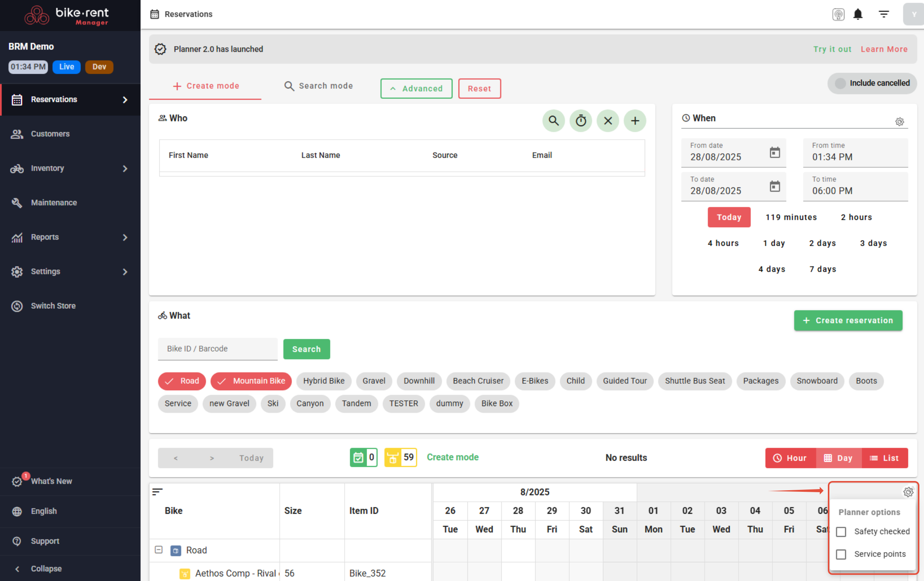This screenshot has height=581, width=924.
Task: Click the When panel gear icon
Action: (899, 122)
